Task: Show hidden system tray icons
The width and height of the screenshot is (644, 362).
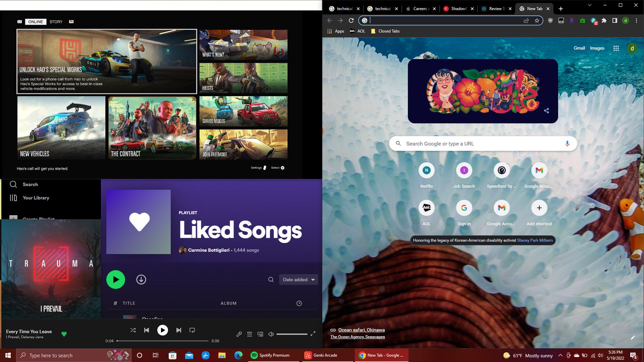Action: 560,356
